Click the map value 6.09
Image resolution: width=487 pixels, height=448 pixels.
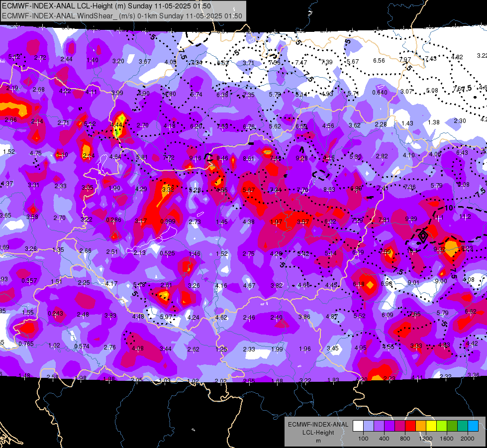tap(388, 315)
